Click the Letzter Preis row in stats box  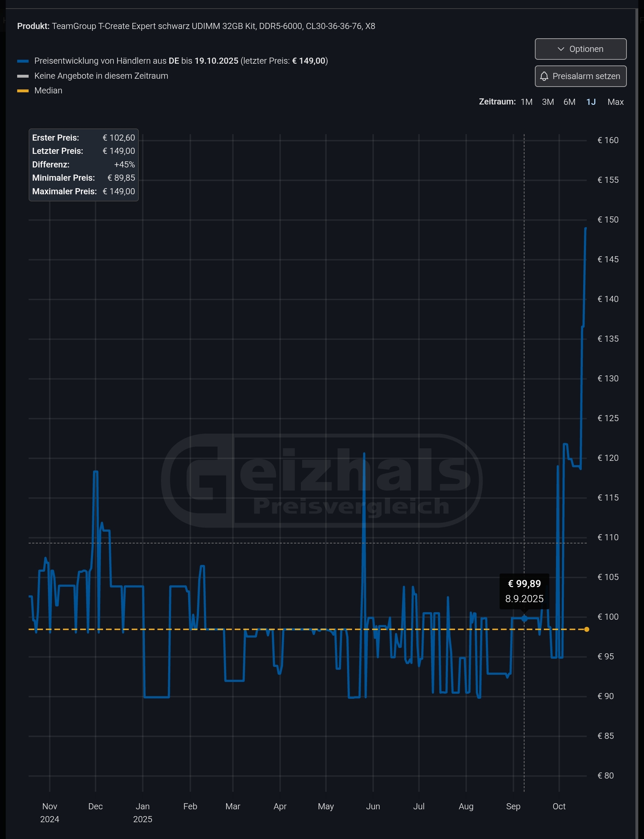pyautogui.click(x=84, y=151)
